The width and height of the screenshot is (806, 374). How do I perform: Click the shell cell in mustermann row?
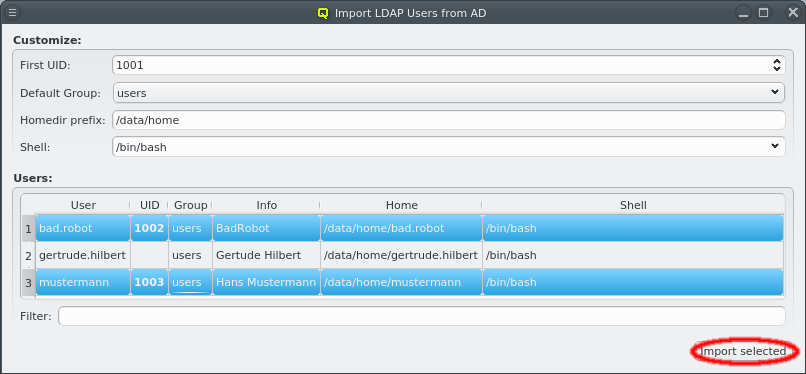coord(633,282)
